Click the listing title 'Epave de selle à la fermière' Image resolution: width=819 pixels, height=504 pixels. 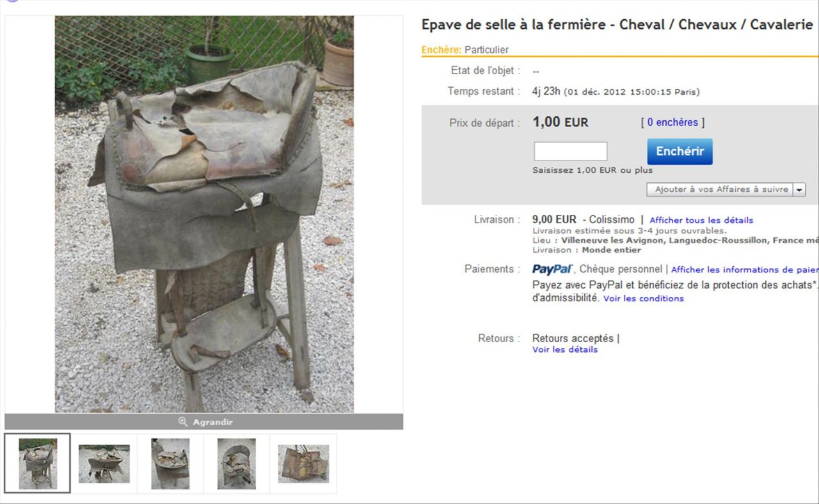point(513,25)
